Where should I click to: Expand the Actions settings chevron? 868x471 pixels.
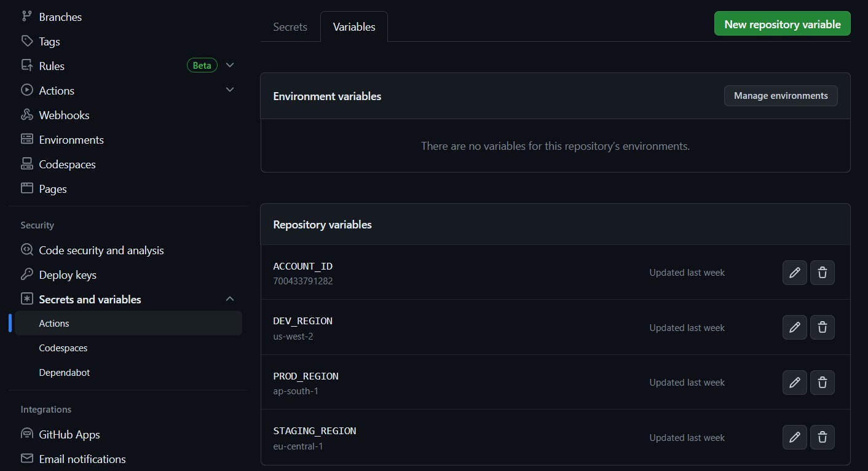230,90
